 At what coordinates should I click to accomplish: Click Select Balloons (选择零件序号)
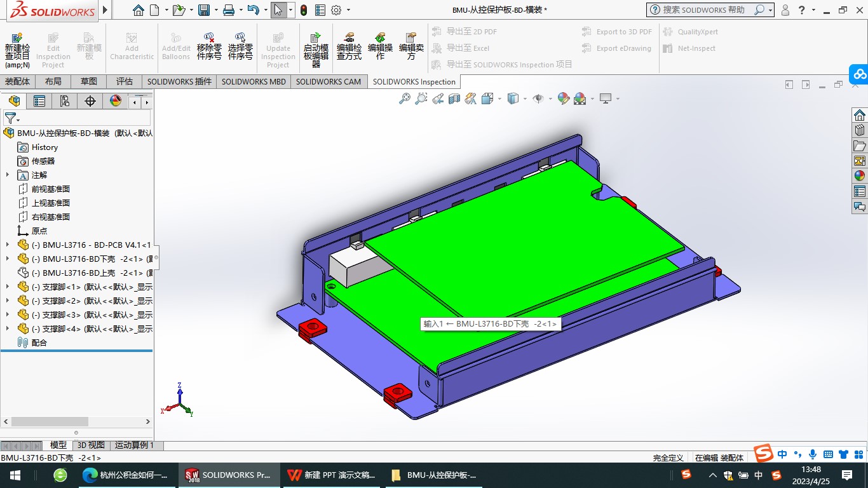[240, 46]
